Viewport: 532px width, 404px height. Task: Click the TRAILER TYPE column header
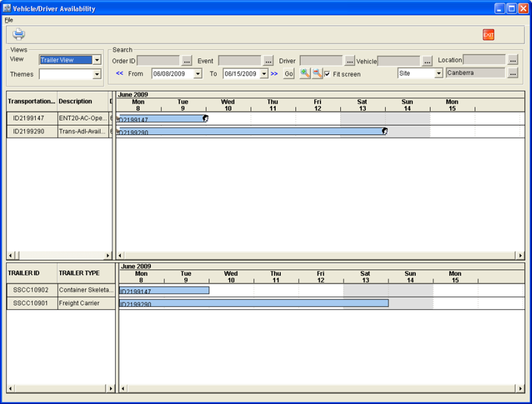click(86, 273)
